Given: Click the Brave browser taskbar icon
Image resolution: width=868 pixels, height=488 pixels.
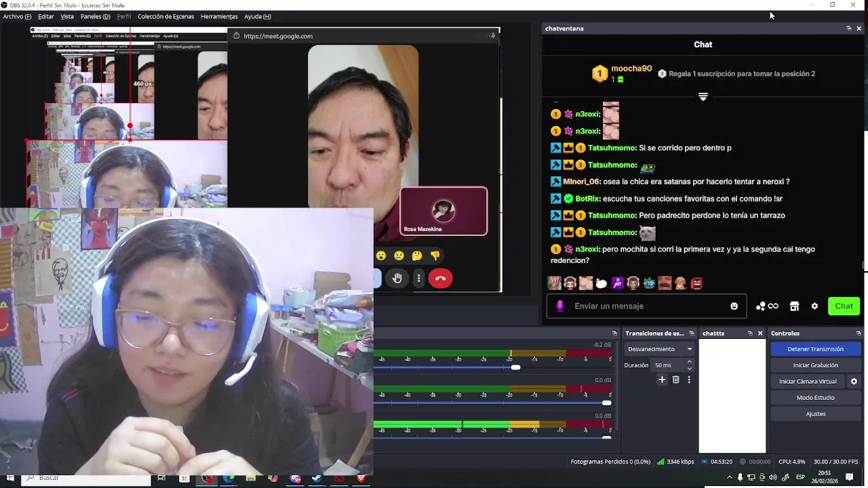Looking at the screenshot, I should coord(361,478).
